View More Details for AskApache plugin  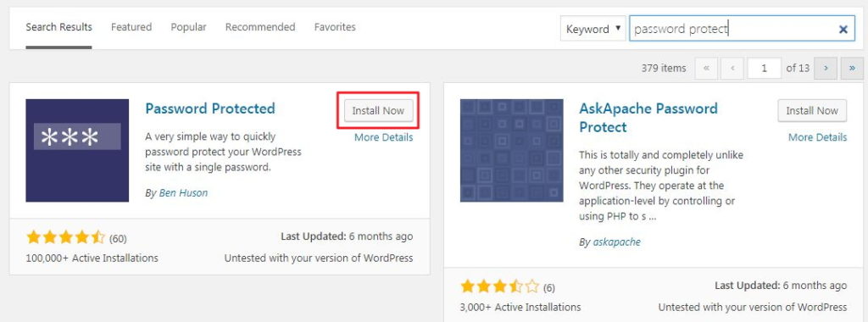[818, 137]
